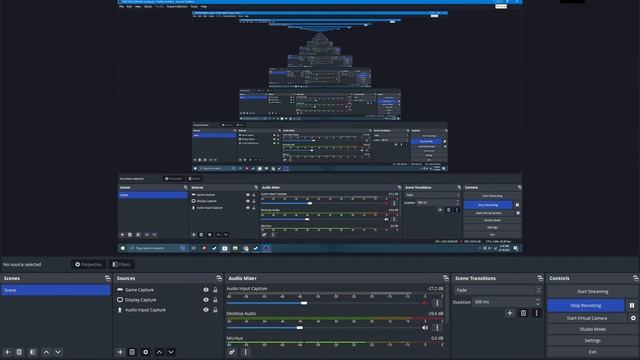Select Scene in the Scenes list
The image size is (640, 360).
(x=56, y=290)
